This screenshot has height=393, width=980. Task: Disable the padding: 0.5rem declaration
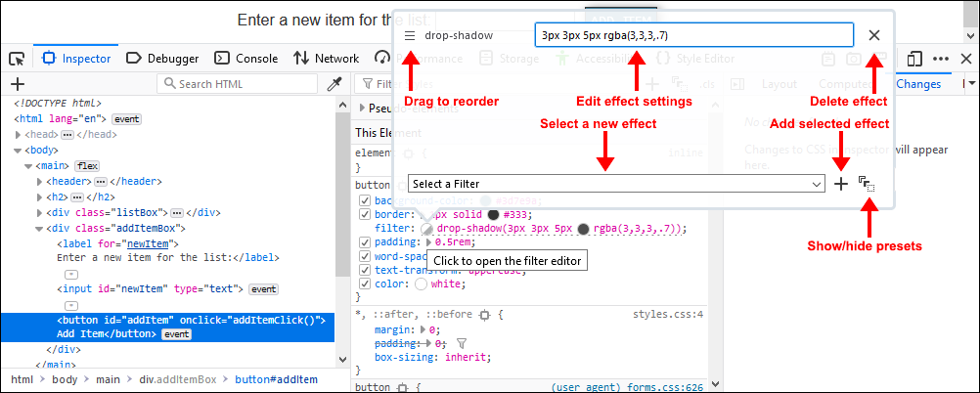click(x=365, y=241)
